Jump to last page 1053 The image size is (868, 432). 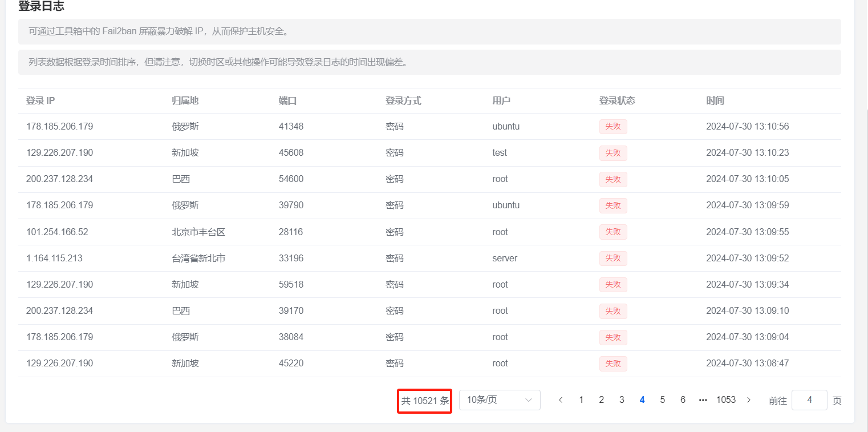click(x=726, y=400)
